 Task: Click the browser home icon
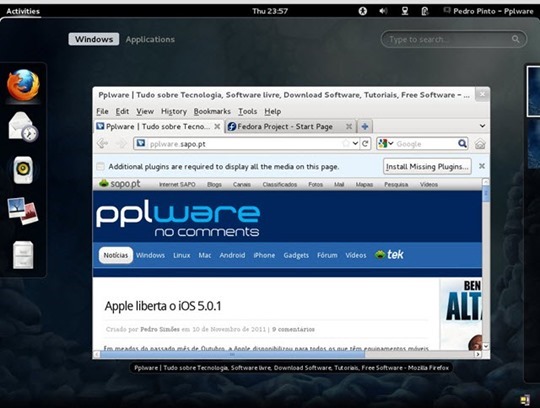pos(480,144)
